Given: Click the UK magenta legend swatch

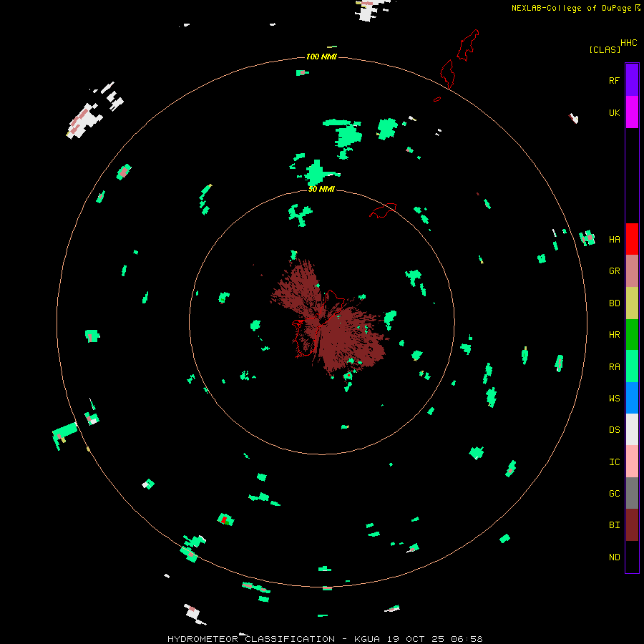Looking at the screenshot, I should pyautogui.click(x=632, y=112).
